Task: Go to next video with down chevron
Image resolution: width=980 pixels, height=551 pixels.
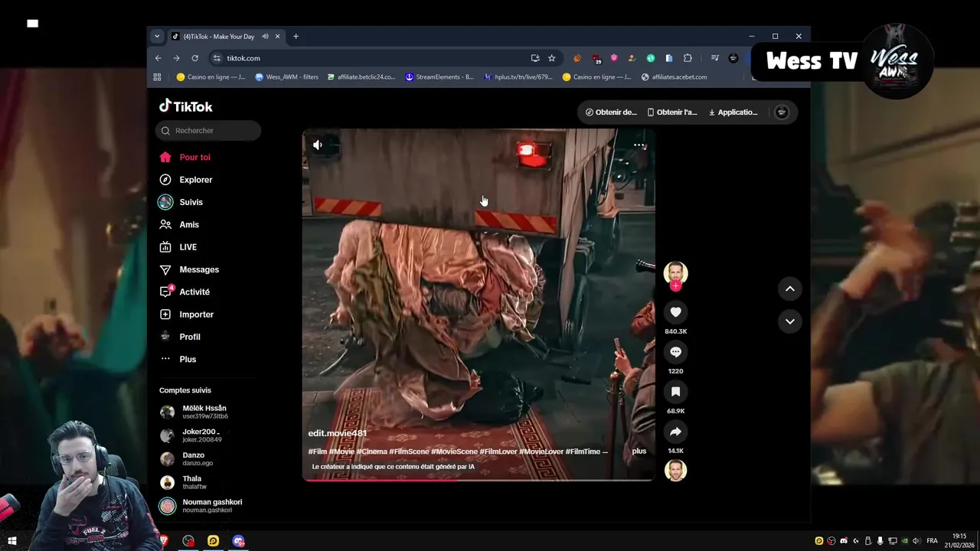Action: coord(789,321)
